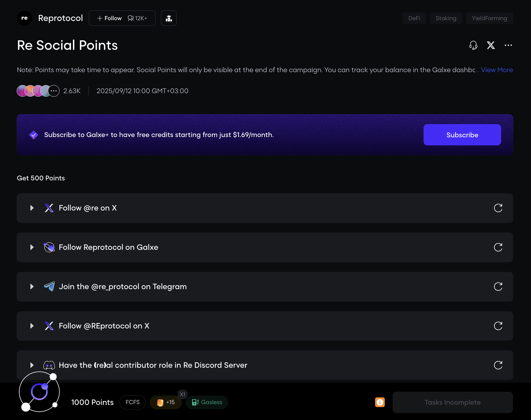Expand the Join Telegram task
The image size is (531, 420).
click(32, 286)
